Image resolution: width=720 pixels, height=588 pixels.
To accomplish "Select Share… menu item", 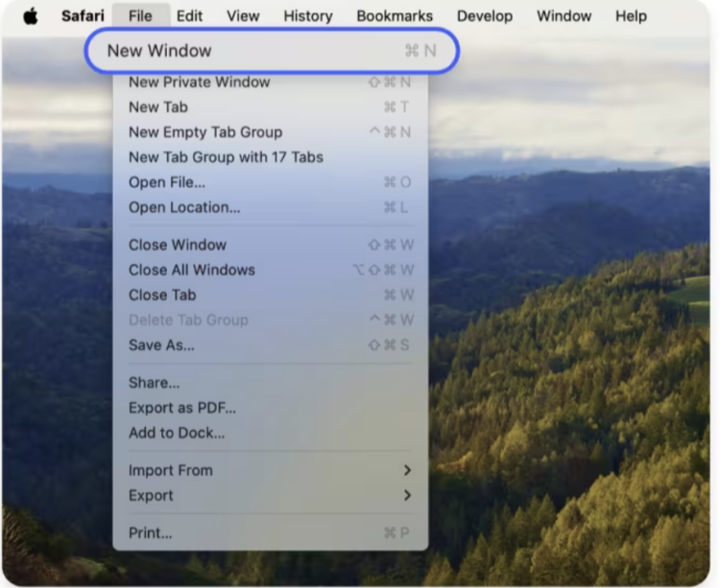I will pyautogui.click(x=271, y=383).
